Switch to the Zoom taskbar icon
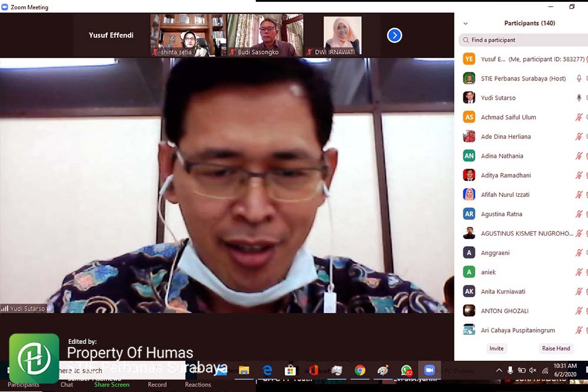 click(429, 370)
